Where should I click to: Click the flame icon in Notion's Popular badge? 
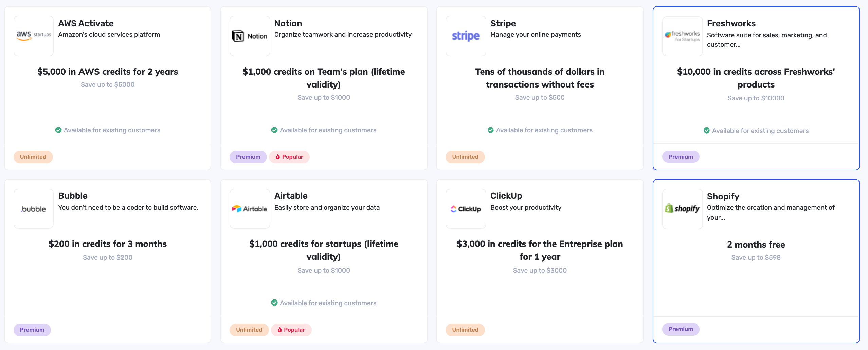(278, 157)
